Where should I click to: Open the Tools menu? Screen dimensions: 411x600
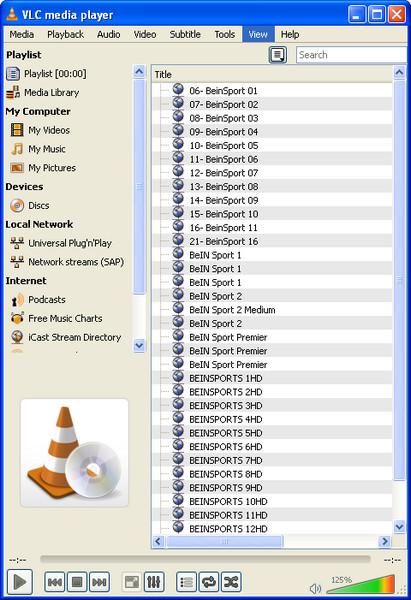pyautogui.click(x=225, y=34)
